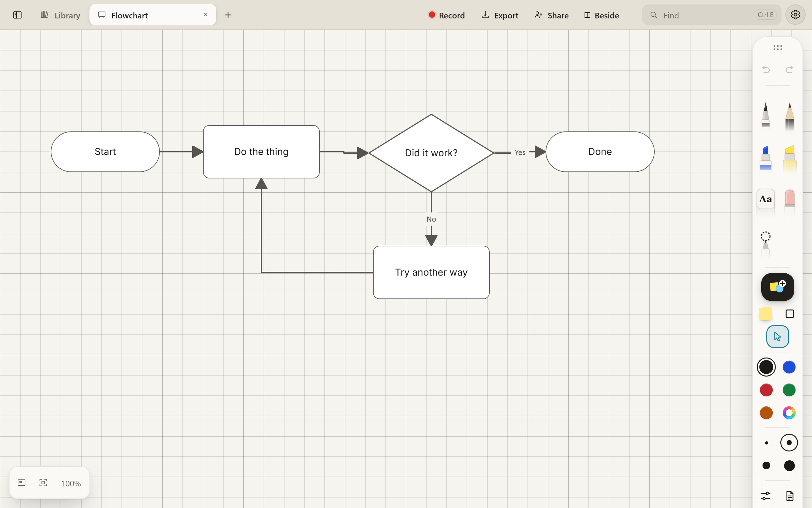This screenshot has height=508, width=812.
Task: Focus the Find search field
Action: pos(711,15)
